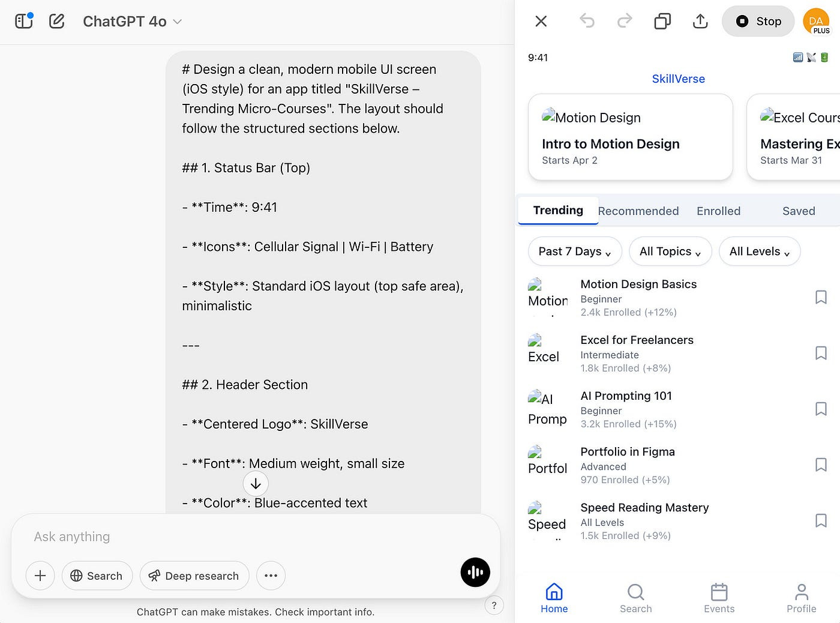Click the Motion course thumbnail image
This screenshot has height=623, width=840.
pos(548,296)
